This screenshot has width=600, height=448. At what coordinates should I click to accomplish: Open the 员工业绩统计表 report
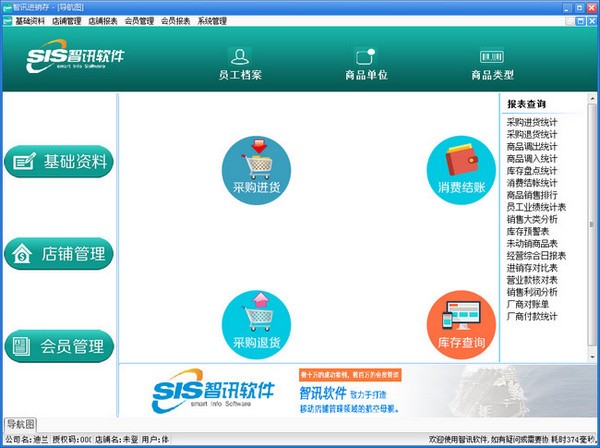pyautogui.click(x=536, y=207)
